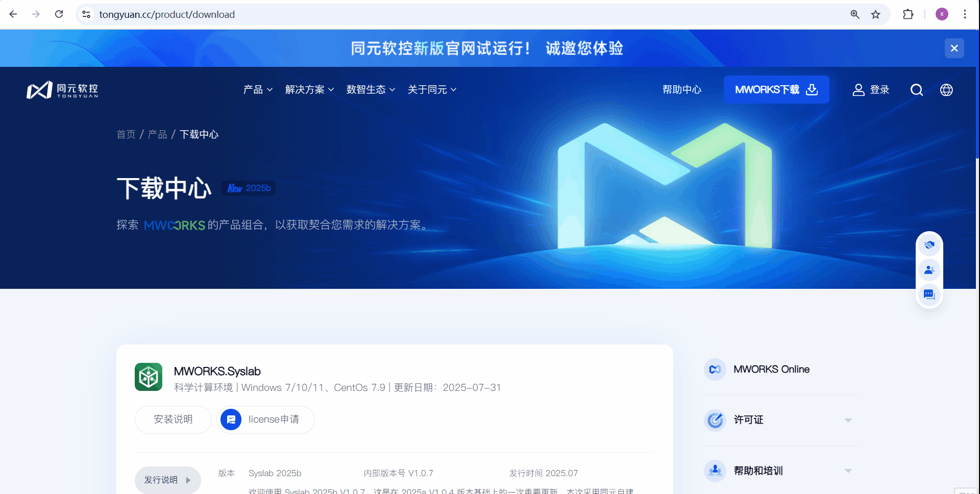Click the Syslab 2025b version text
This screenshot has width=980, height=494.
click(x=275, y=474)
